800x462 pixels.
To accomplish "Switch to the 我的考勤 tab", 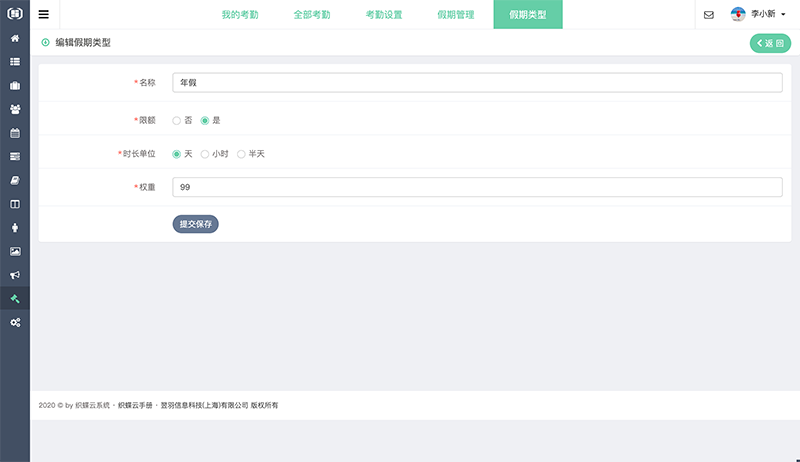I will click(240, 14).
